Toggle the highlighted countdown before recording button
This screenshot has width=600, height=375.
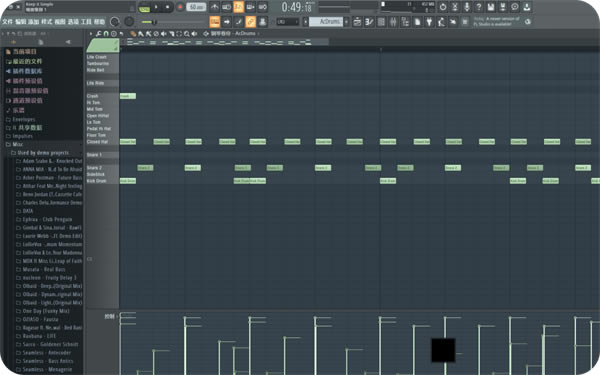(x=238, y=7)
